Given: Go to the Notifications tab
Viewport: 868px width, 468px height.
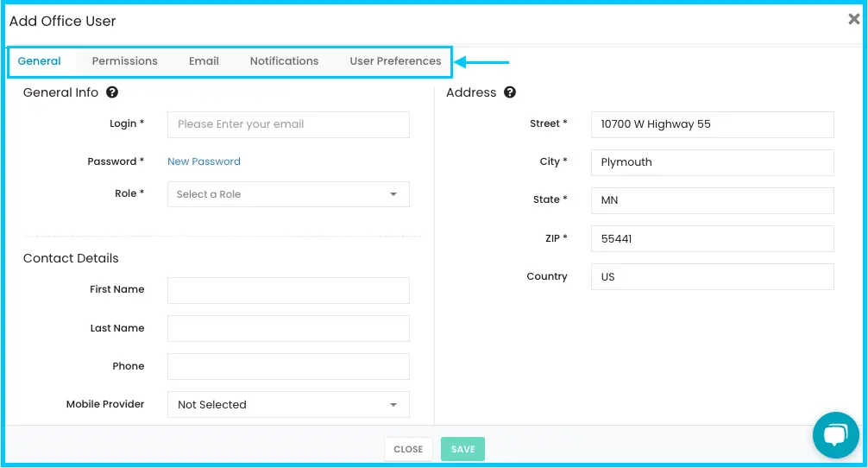Looking at the screenshot, I should click(x=284, y=61).
